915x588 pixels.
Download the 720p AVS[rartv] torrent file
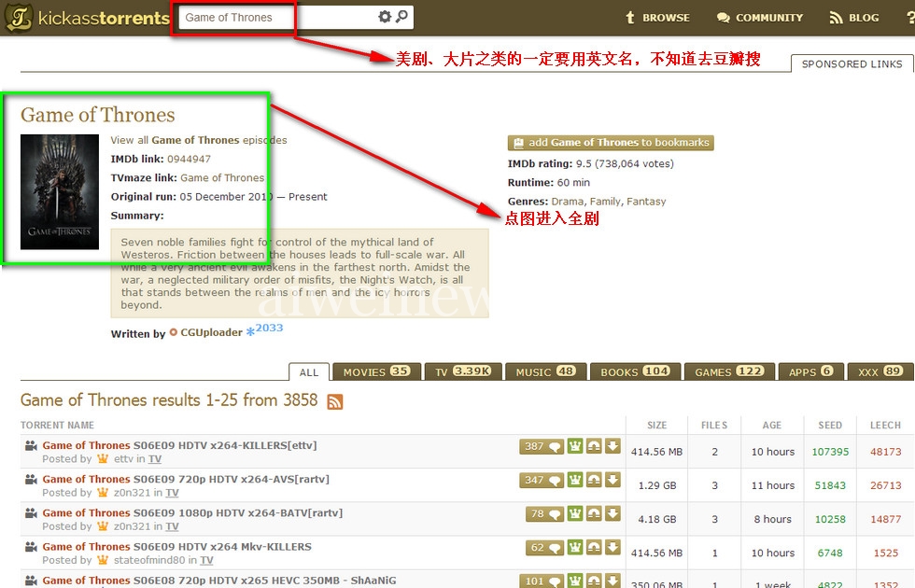point(612,480)
